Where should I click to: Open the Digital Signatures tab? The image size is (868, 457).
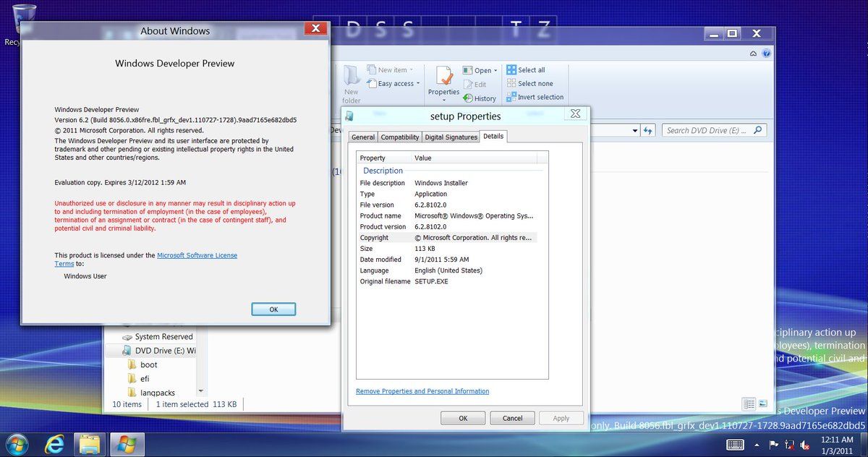tap(451, 137)
